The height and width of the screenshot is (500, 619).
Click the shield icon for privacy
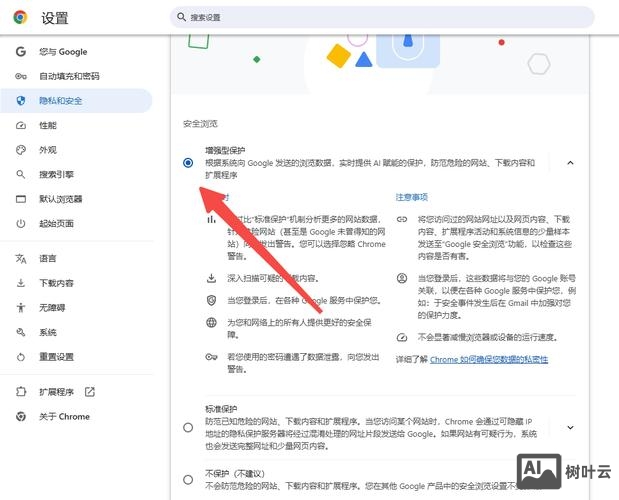[x=21, y=101]
